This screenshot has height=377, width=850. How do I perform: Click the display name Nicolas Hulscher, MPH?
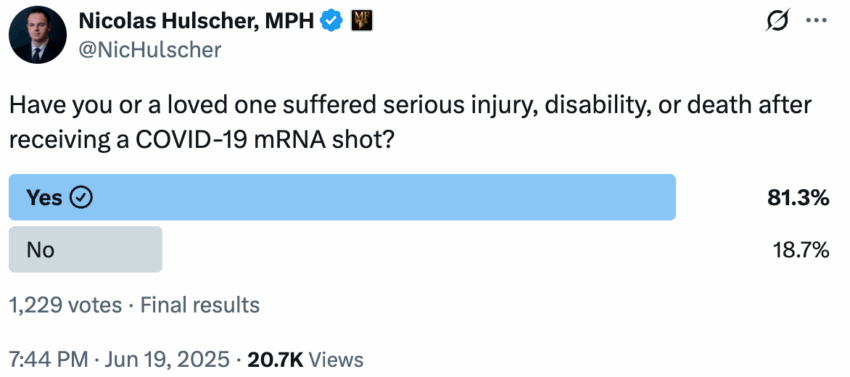click(197, 21)
